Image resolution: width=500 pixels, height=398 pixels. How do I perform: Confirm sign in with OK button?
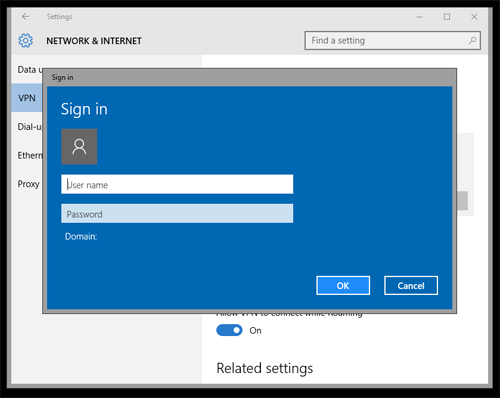point(343,285)
